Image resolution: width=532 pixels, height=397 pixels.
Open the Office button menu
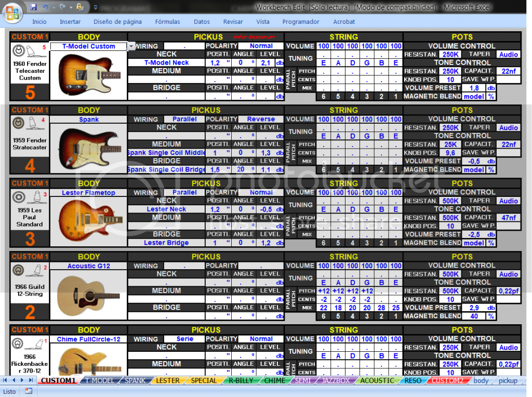12,11
